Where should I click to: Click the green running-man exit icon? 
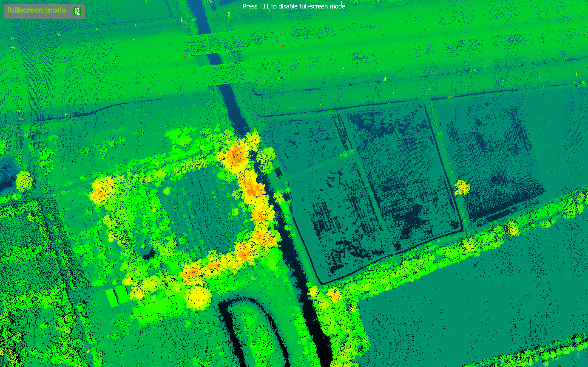77,11
